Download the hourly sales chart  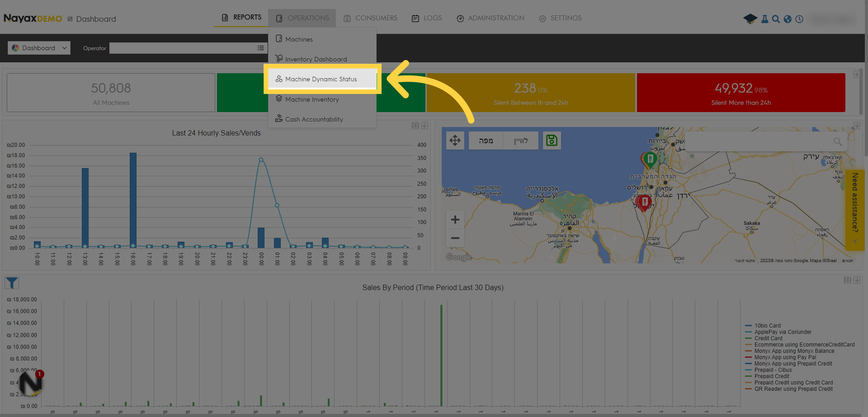coord(425,126)
